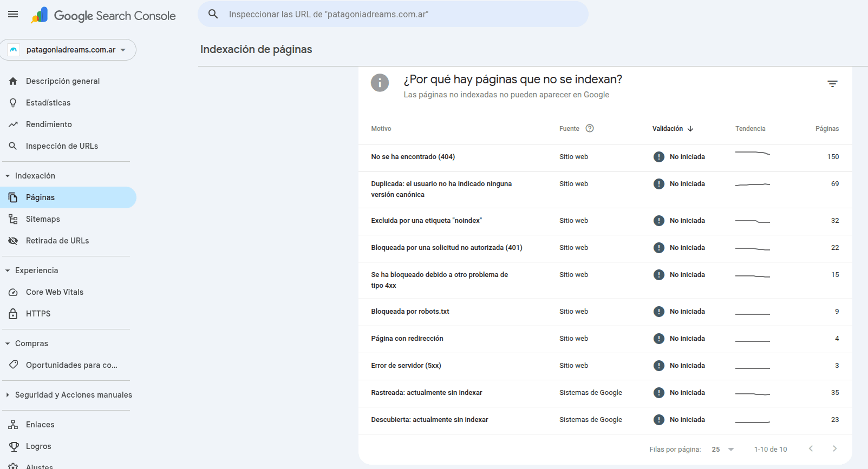Go to next results page arrow
Screen dimensions: 868x469
tap(834, 448)
